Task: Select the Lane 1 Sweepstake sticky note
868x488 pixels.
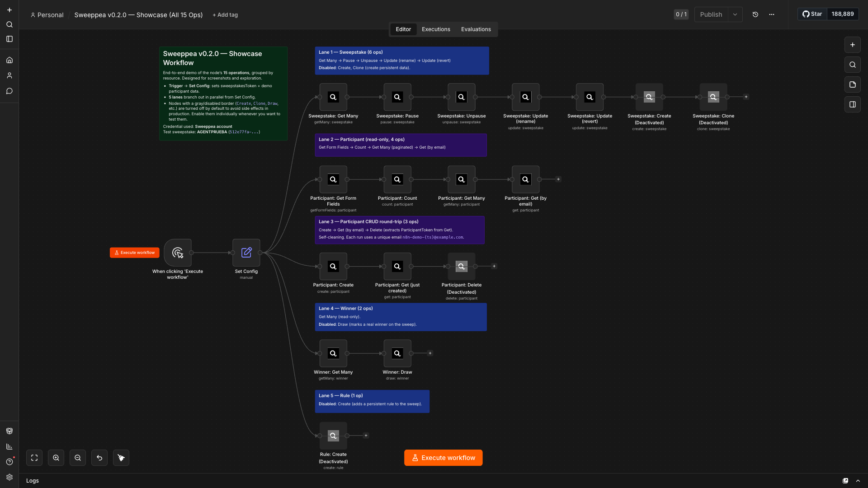Action: click(402, 61)
